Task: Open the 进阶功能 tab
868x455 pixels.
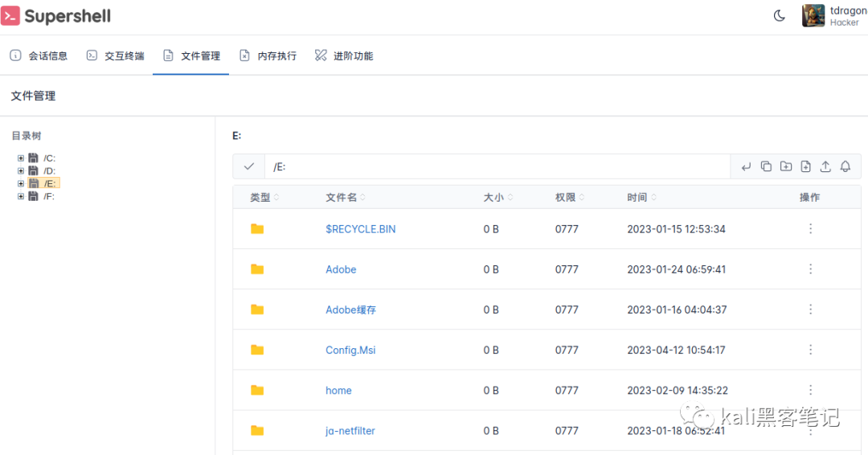Action: click(x=344, y=55)
